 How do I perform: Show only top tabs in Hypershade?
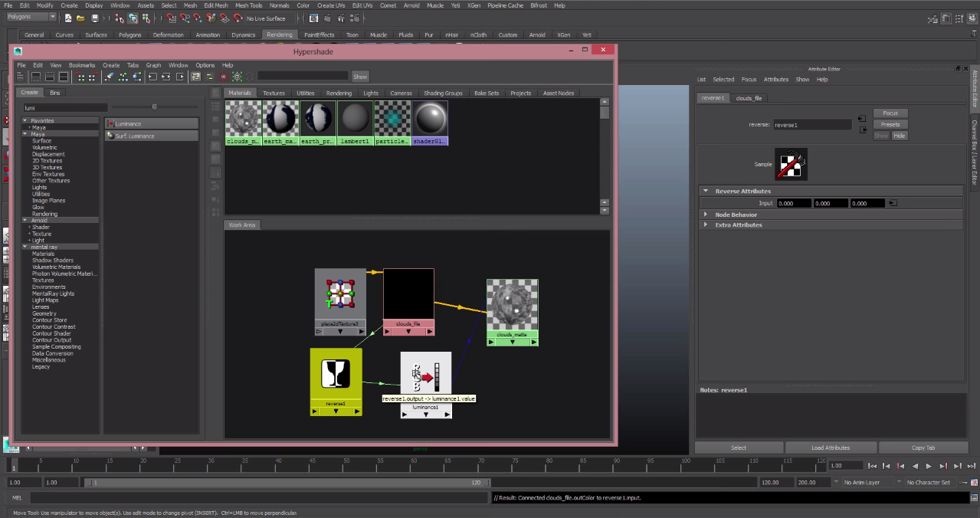click(x=35, y=76)
